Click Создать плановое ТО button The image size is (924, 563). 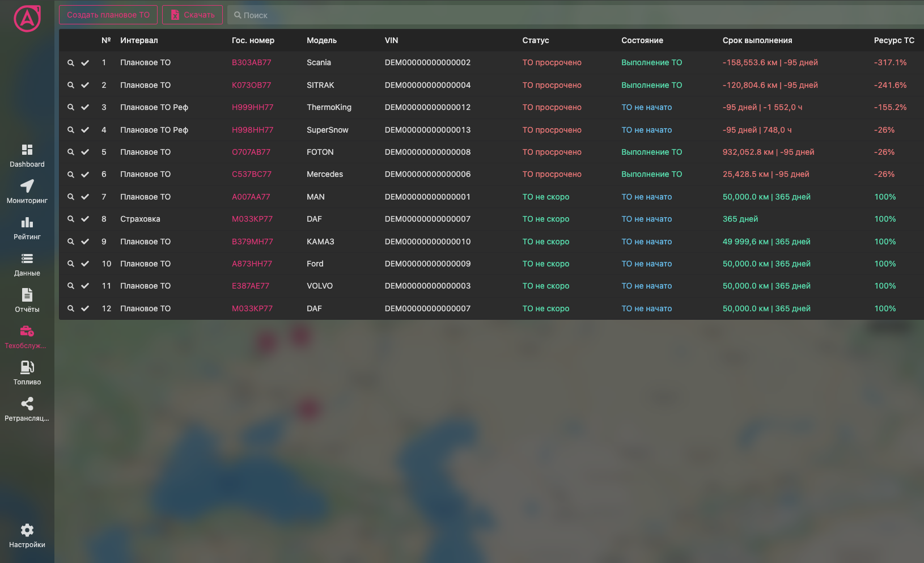pyautogui.click(x=108, y=15)
